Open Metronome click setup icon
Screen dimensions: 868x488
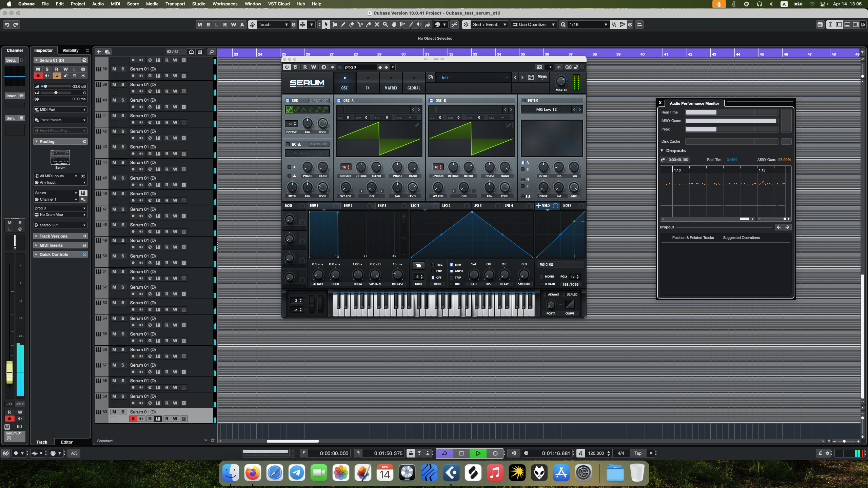click(x=827, y=453)
